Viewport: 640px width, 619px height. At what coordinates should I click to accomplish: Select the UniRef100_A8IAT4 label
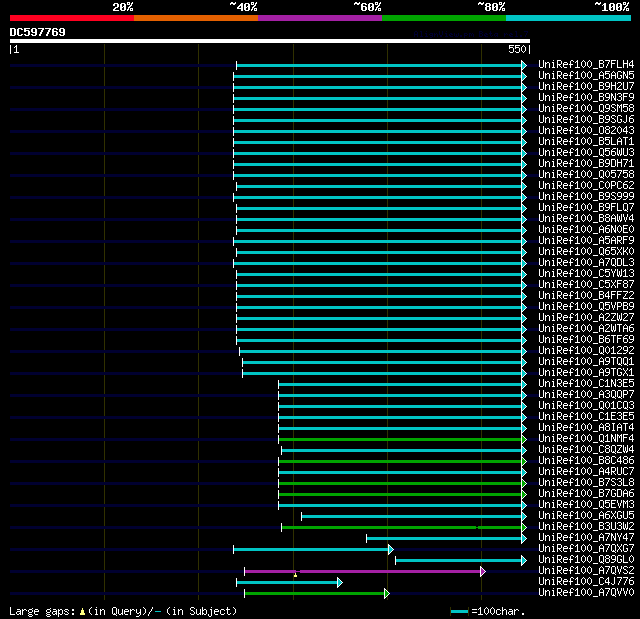coord(586,428)
